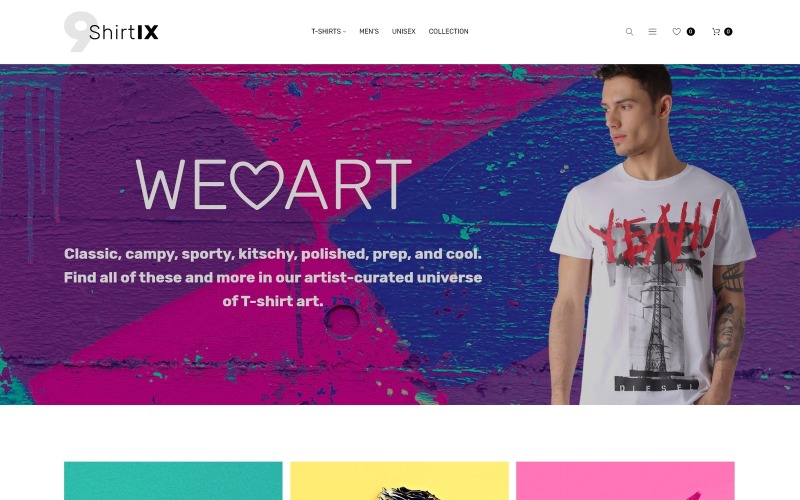Click the T-Shirts chevron arrow

click(344, 32)
